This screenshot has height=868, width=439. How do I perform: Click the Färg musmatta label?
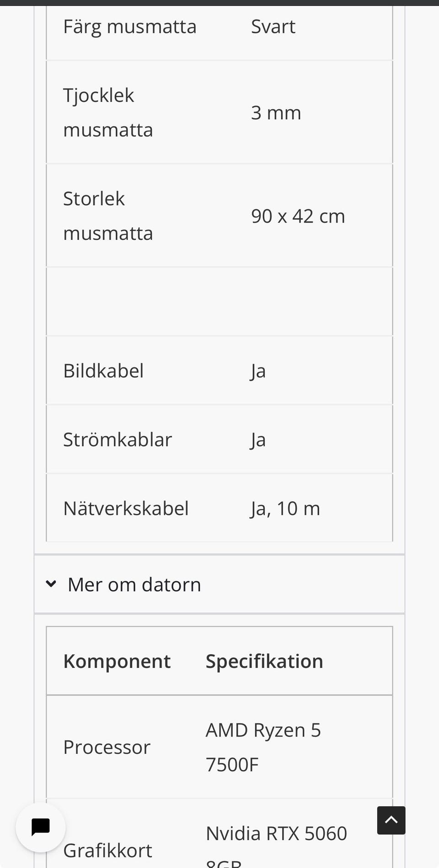point(130,26)
